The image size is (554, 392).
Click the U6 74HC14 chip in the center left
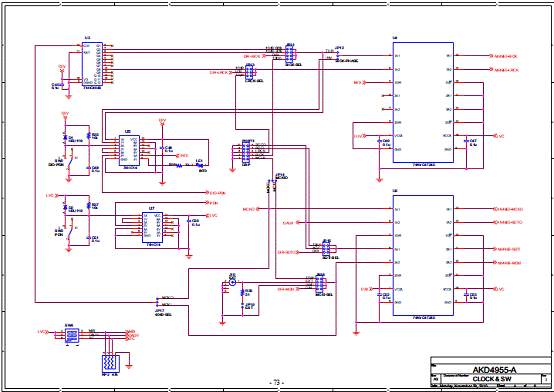pos(129,150)
